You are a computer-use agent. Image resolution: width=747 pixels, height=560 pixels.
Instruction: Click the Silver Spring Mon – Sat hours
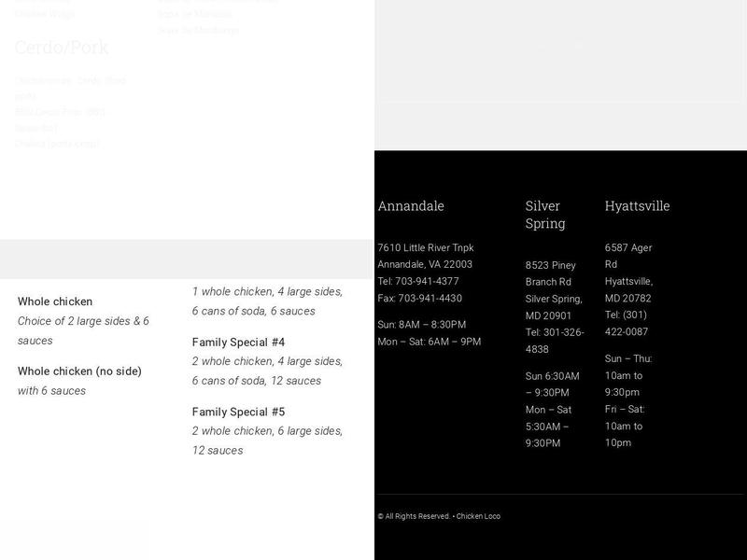(x=548, y=427)
